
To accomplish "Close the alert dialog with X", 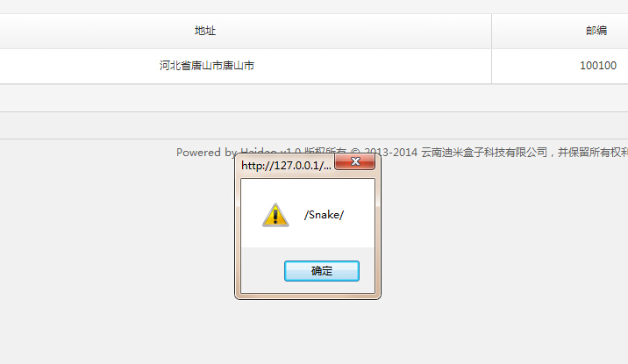I will point(355,161).
